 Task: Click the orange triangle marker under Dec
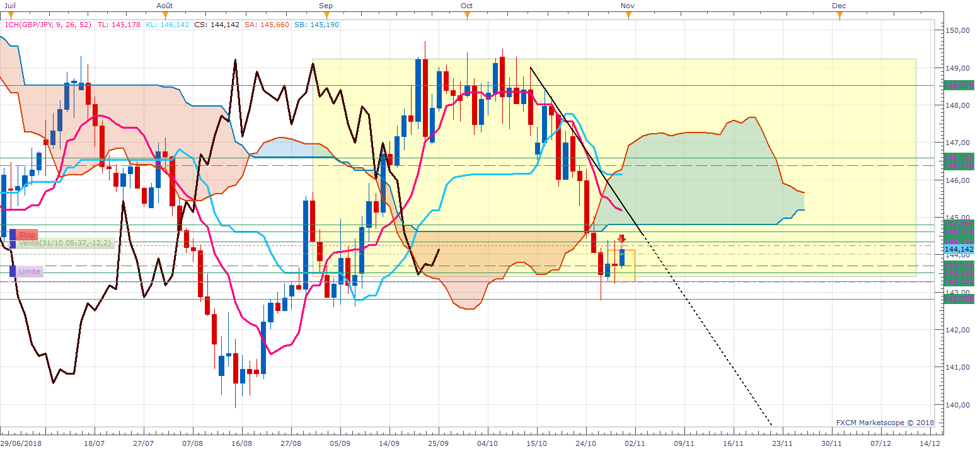[x=839, y=15]
